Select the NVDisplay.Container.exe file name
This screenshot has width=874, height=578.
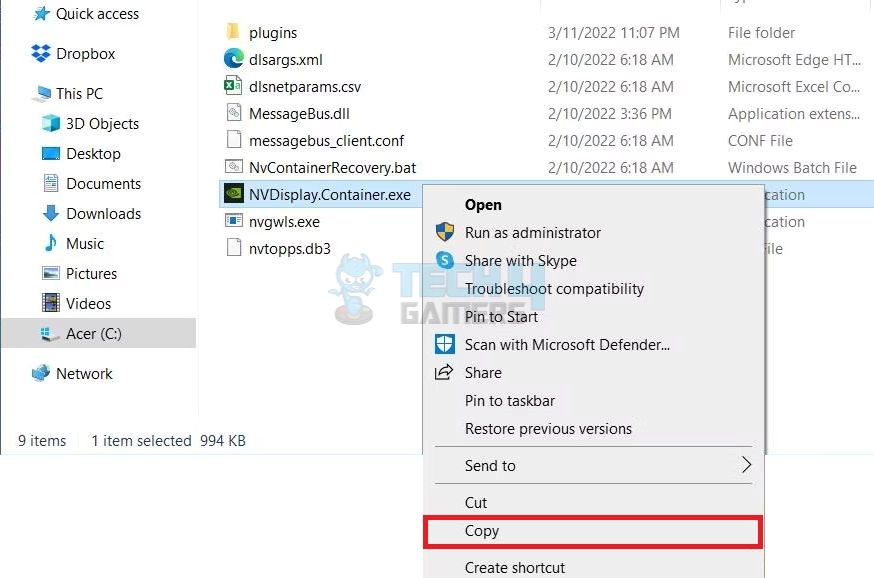[x=330, y=195]
